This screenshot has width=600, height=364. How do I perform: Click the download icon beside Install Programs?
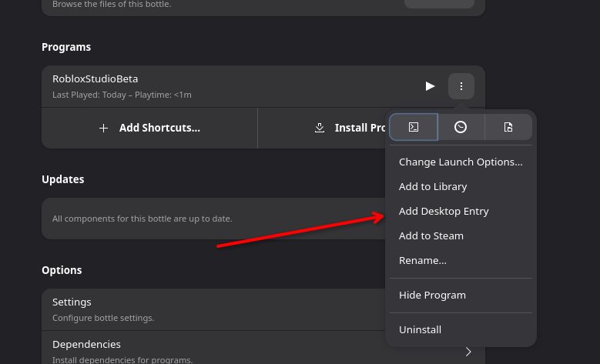tap(320, 128)
